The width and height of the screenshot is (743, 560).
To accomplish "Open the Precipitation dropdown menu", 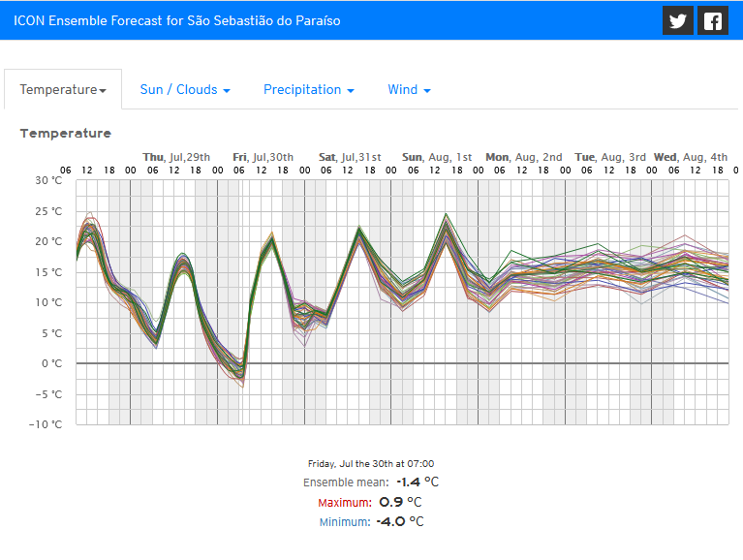I will click(x=309, y=89).
